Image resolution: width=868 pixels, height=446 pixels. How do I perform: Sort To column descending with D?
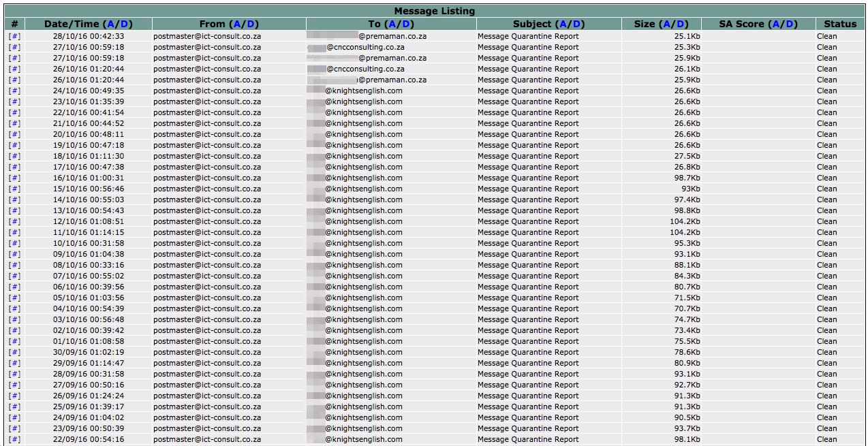[x=407, y=24]
